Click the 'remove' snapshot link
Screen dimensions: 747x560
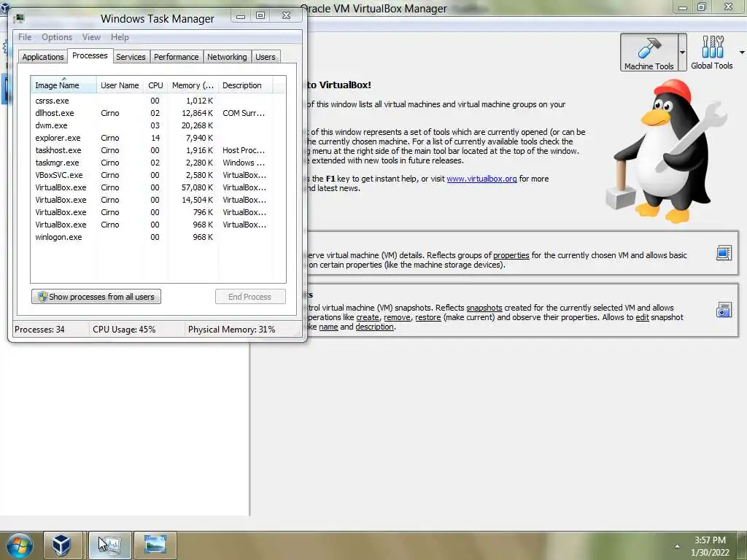point(397,317)
